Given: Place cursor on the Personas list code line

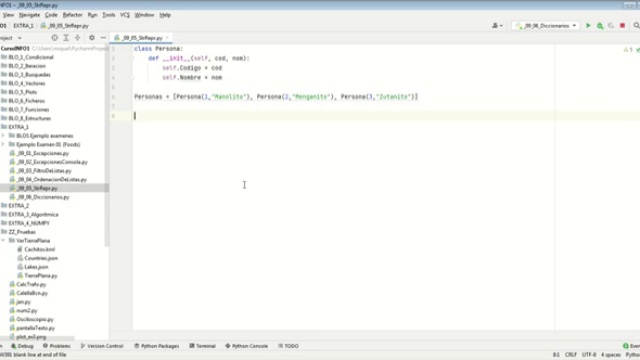Looking at the screenshot, I should click(x=276, y=97).
